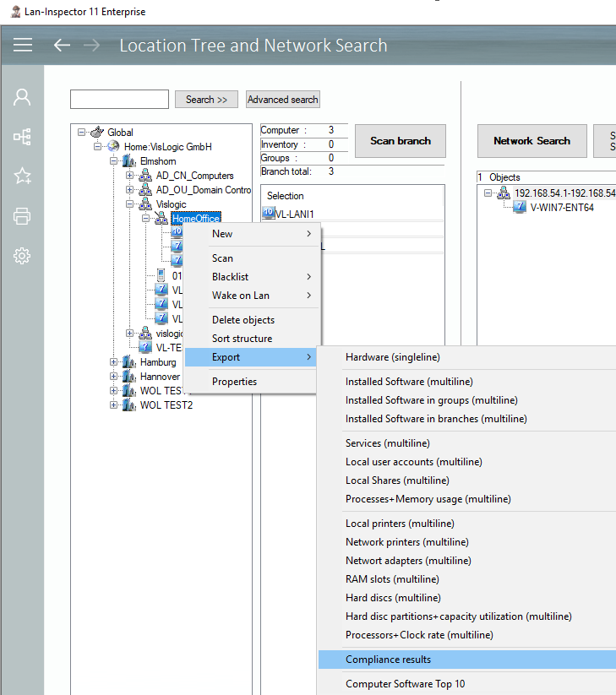Click the favorites star sidebar icon
This screenshot has height=695, width=616.
coord(23,176)
